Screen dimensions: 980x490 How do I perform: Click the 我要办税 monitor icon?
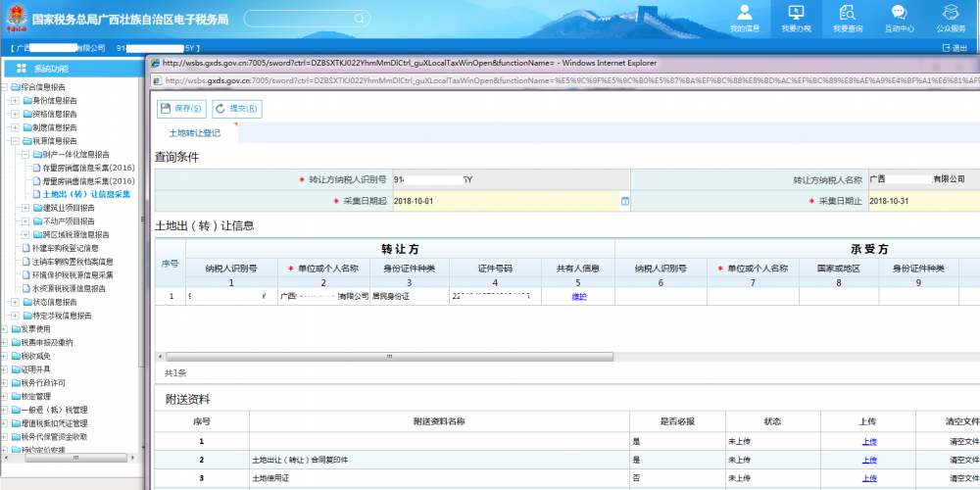[796, 13]
